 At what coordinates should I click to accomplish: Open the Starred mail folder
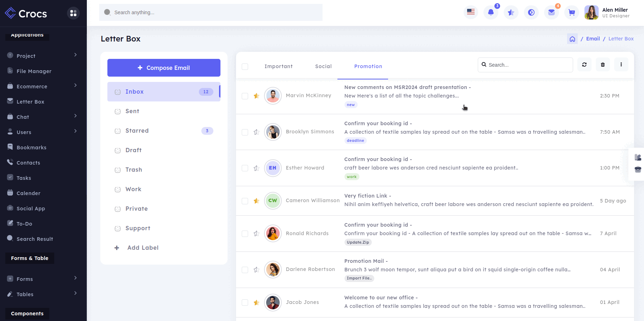137,131
